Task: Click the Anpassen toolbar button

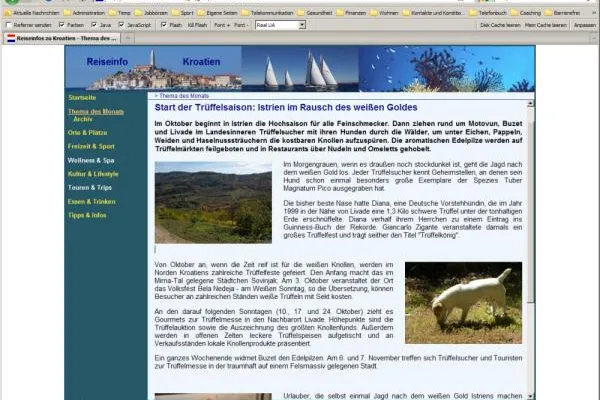Action: point(585,25)
